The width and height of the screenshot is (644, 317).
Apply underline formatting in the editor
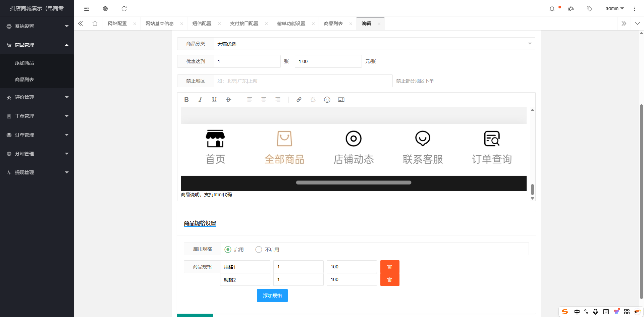tap(214, 99)
